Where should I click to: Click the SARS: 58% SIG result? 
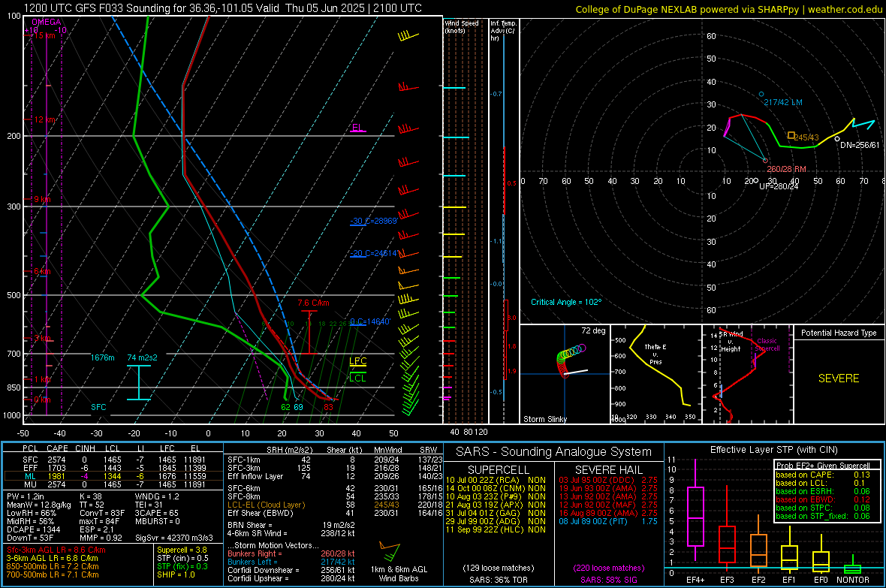(x=608, y=580)
